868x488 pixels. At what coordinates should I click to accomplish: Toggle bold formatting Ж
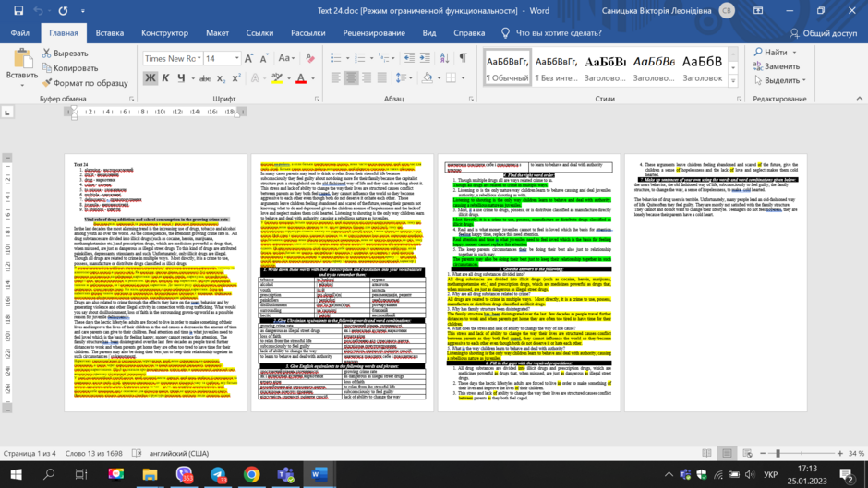[x=150, y=78]
